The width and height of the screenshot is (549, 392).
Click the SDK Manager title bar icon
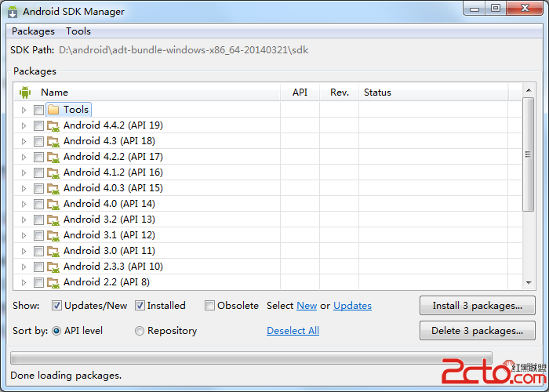[13, 12]
